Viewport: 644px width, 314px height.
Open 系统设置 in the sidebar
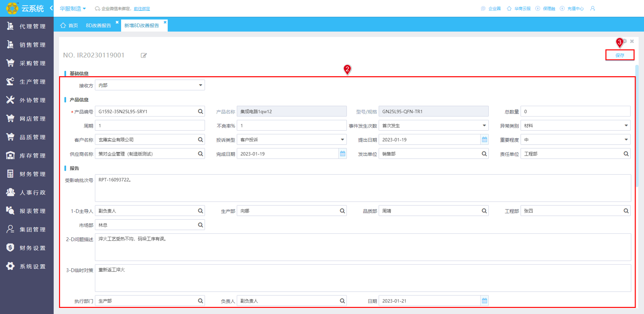tap(27, 266)
